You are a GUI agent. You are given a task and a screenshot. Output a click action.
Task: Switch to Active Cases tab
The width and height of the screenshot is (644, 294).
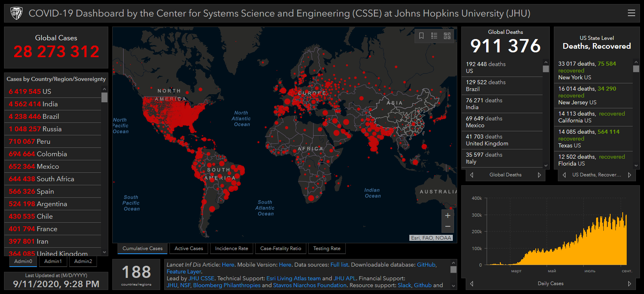point(189,248)
